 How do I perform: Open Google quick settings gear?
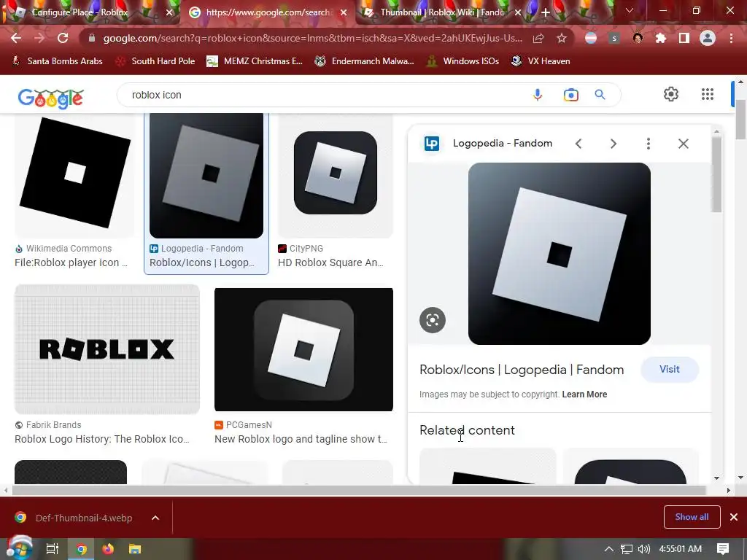click(671, 94)
